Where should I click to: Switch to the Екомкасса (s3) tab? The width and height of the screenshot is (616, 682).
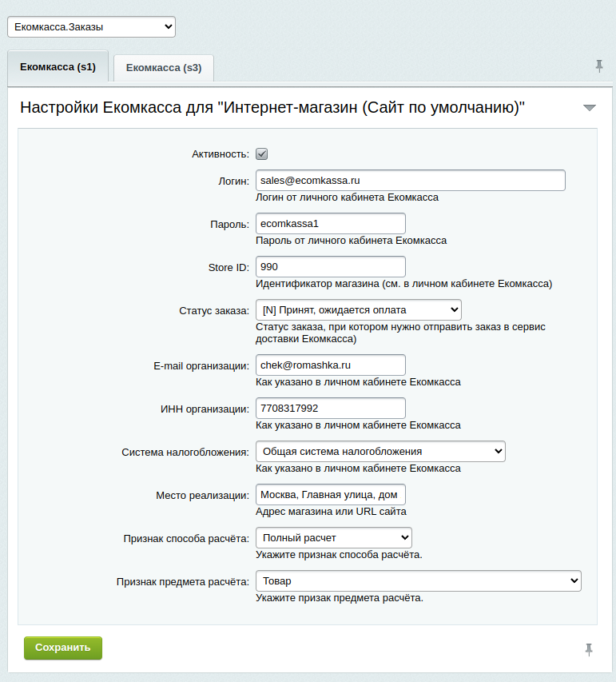[x=164, y=68]
